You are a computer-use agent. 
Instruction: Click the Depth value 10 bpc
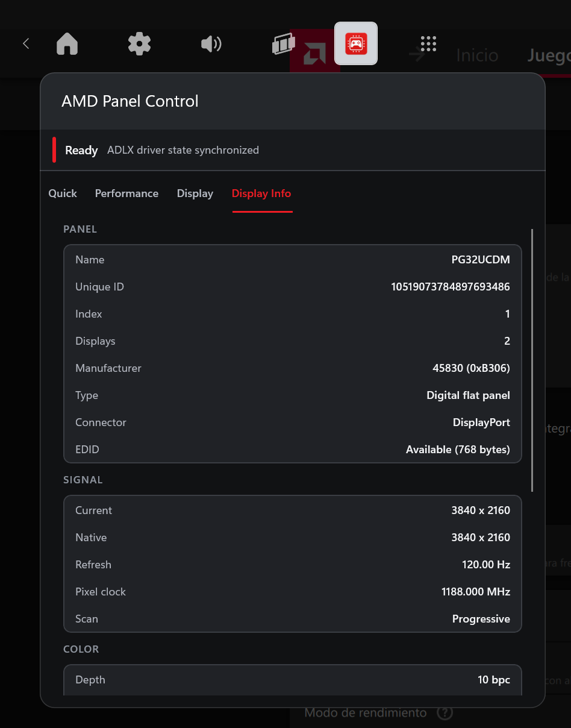click(x=494, y=680)
